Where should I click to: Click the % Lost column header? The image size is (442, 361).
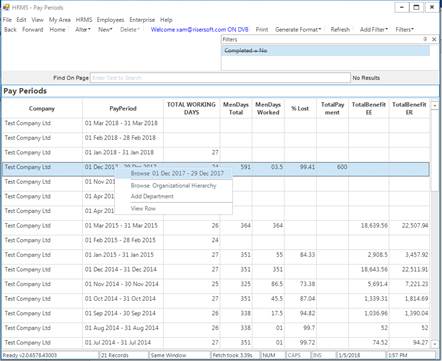click(300, 109)
